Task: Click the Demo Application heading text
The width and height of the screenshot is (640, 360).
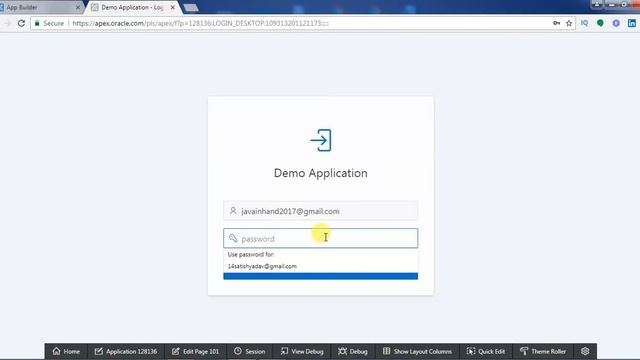Action: click(320, 173)
